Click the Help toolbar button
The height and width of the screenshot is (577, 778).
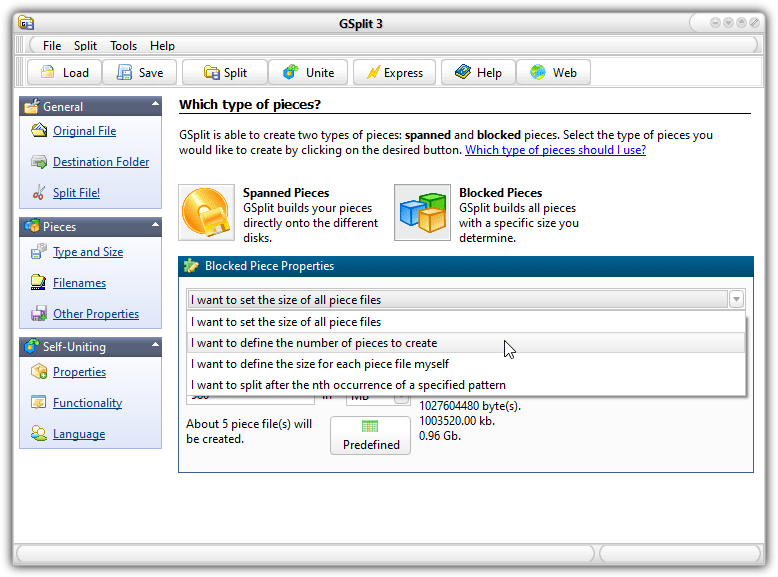pyautogui.click(x=478, y=72)
